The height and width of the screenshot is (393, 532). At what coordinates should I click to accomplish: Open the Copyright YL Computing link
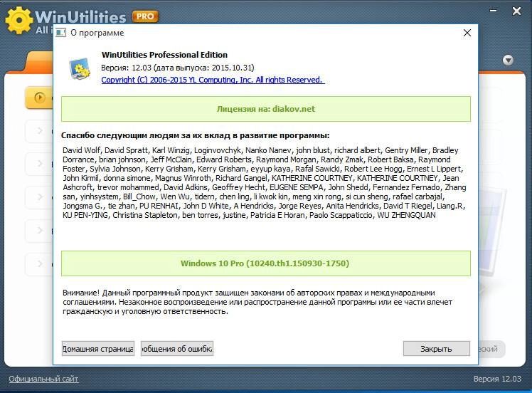tap(213, 80)
